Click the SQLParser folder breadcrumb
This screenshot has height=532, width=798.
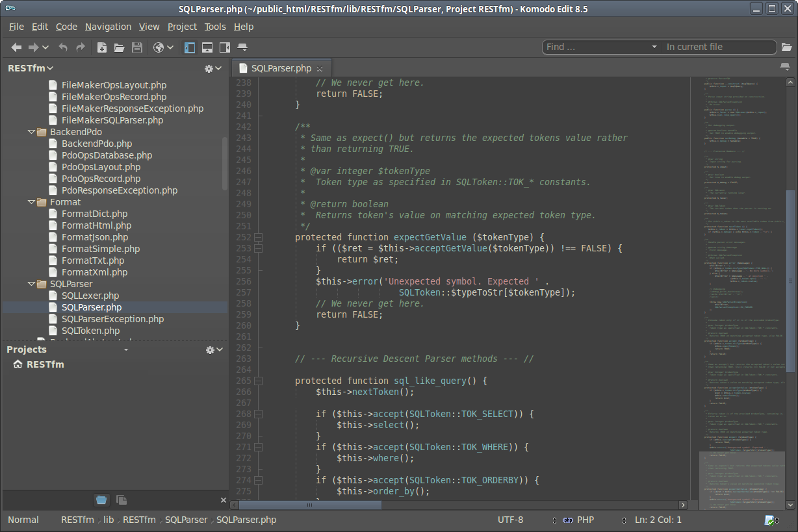coord(186,520)
